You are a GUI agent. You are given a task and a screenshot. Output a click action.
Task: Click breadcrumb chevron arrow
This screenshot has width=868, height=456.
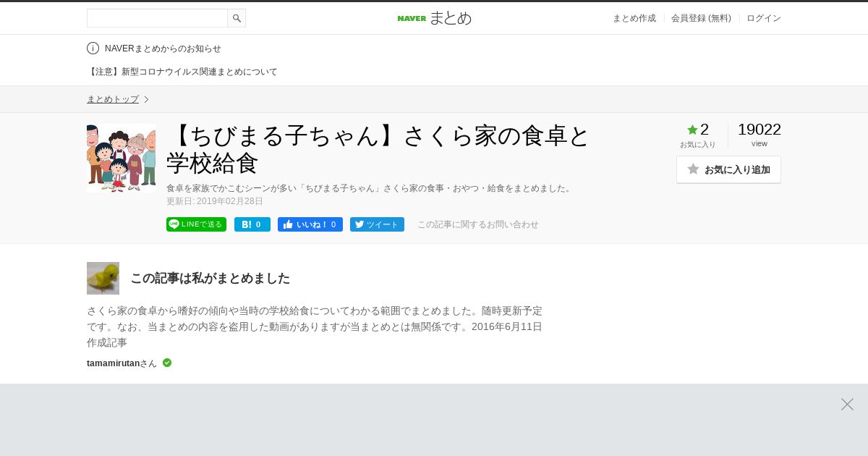[x=146, y=99]
